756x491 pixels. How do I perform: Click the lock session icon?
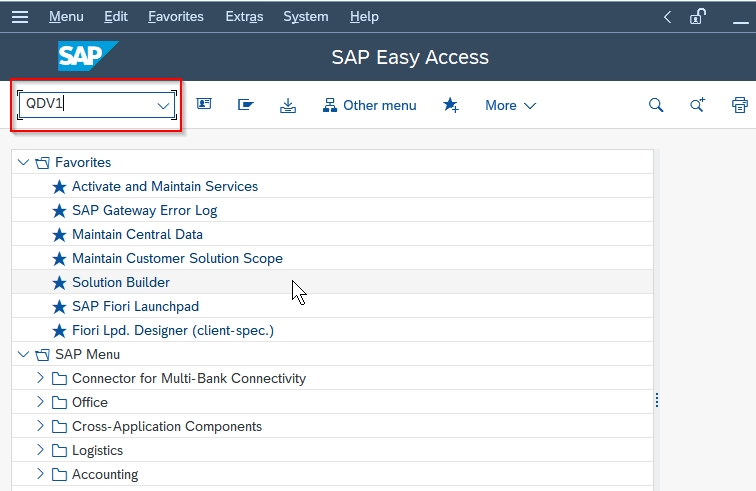tap(698, 17)
